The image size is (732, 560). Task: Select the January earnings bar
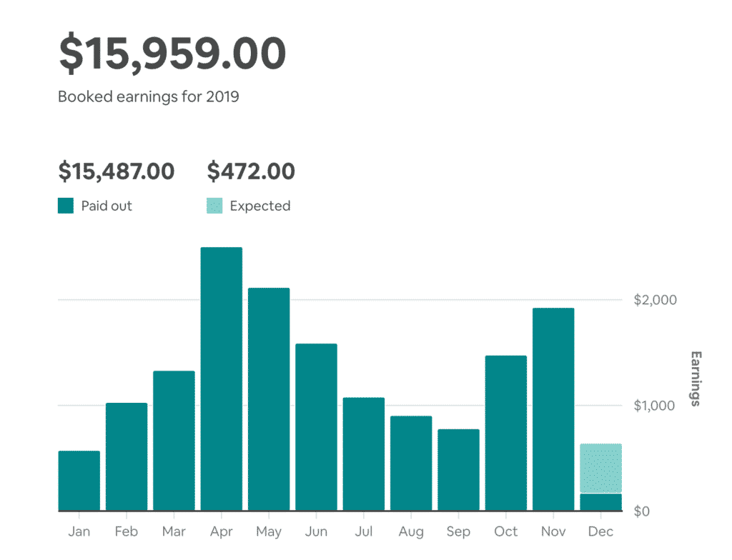tap(79, 481)
